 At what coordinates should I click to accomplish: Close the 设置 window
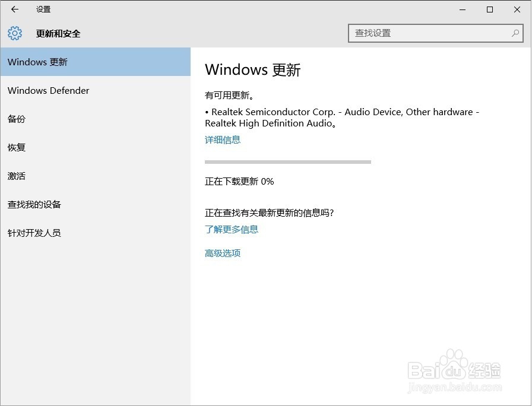point(517,9)
